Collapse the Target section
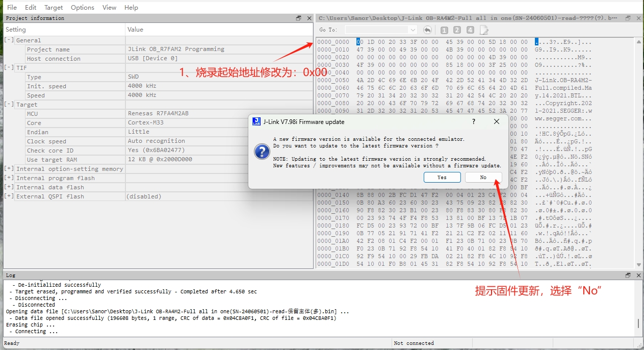Image resolution: width=644 pixels, height=350 pixels. [x=9, y=105]
